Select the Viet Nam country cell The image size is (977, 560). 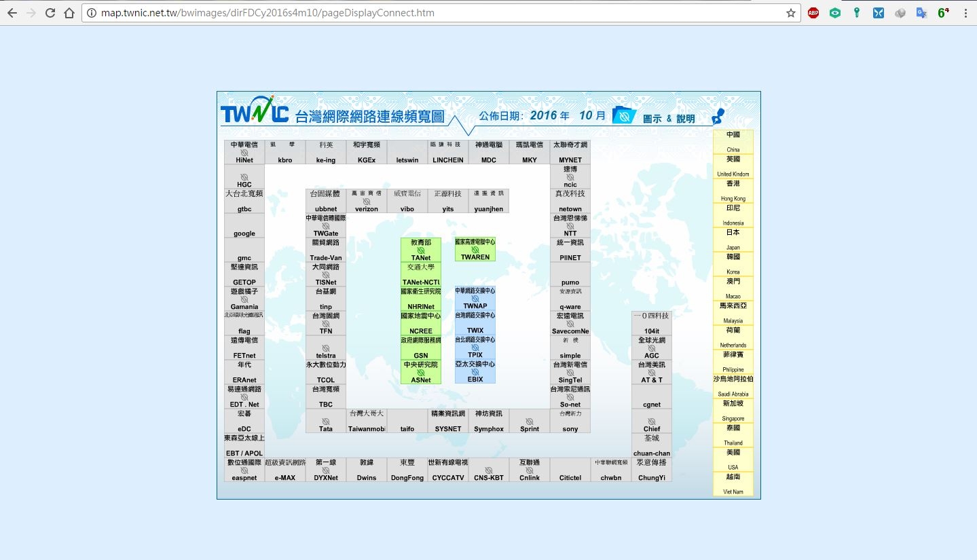(733, 484)
